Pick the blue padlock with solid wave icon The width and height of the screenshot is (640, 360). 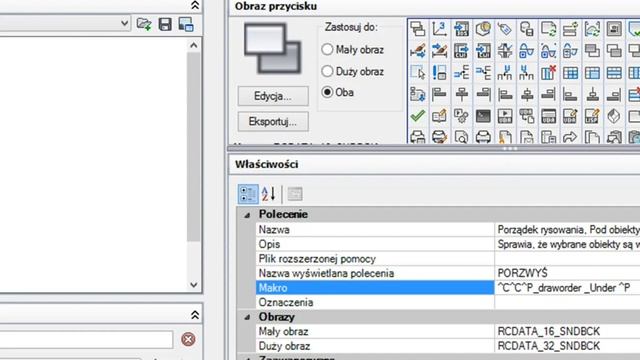pyautogui.click(x=527, y=51)
